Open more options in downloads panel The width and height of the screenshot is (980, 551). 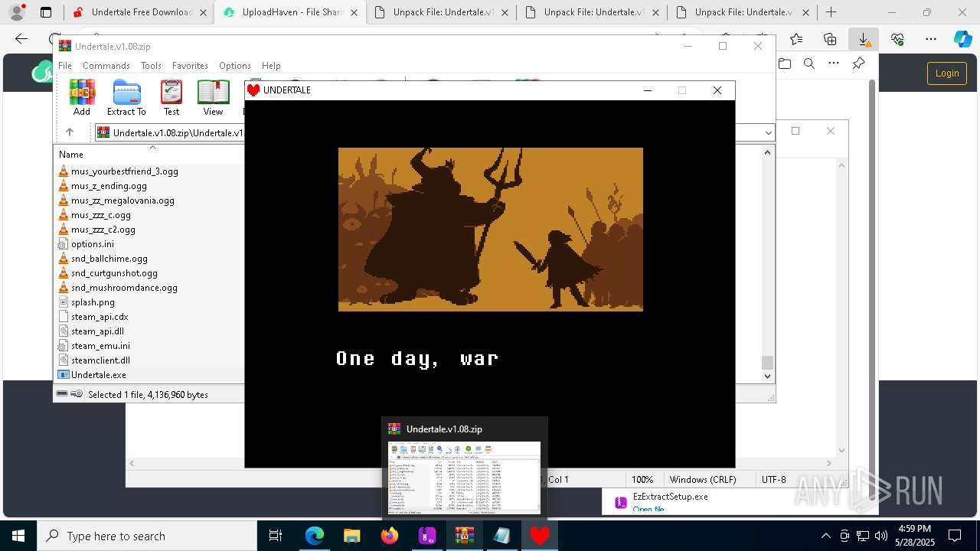coord(834,64)
